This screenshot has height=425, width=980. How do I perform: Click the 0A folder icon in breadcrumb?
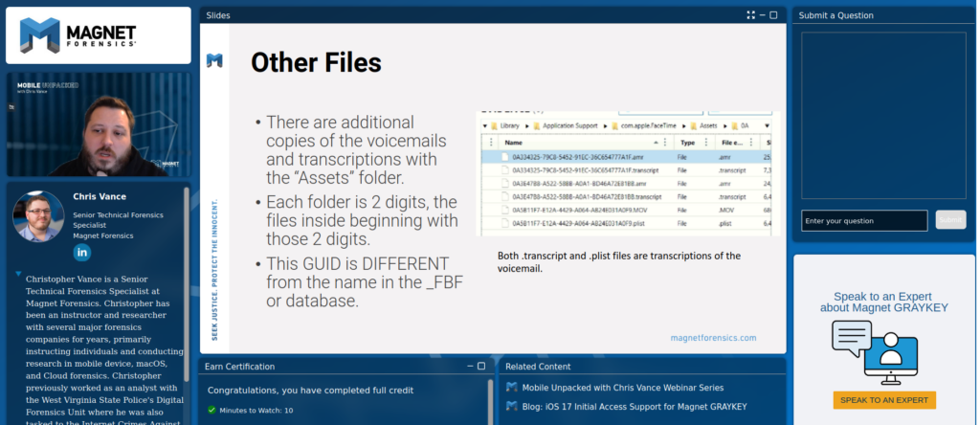pyautogui.click(x=735, y=125)
